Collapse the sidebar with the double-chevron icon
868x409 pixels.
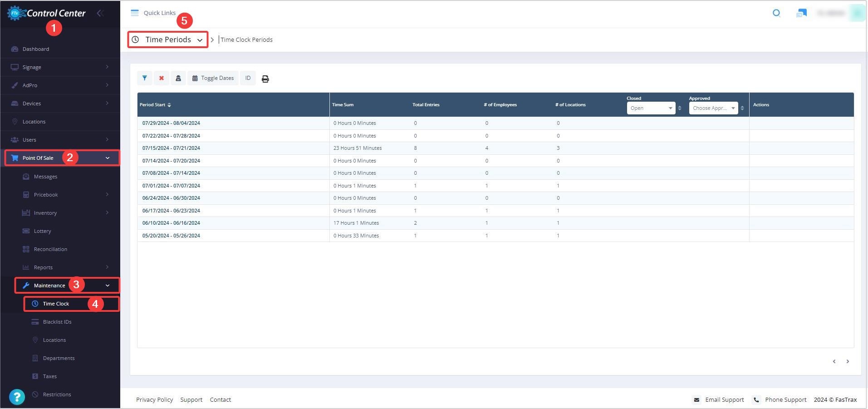tap(100, 13)
